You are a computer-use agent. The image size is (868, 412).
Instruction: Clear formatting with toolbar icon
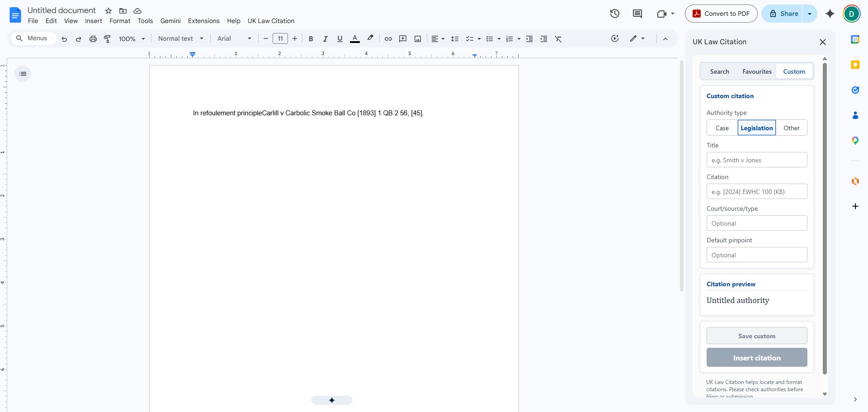558,39
